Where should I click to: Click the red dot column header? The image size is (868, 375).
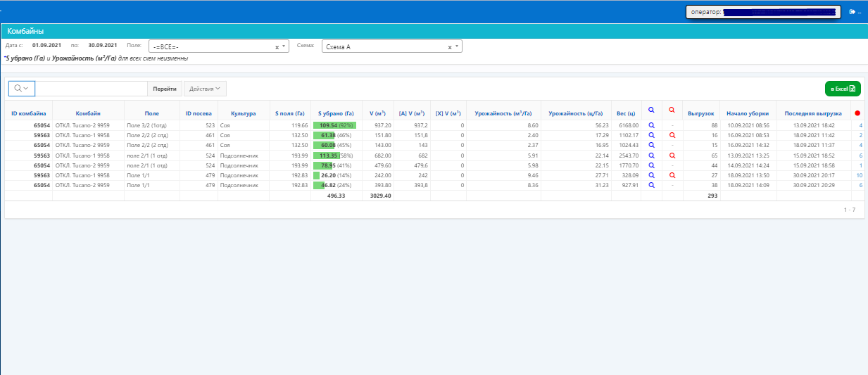tap(857, 113)
